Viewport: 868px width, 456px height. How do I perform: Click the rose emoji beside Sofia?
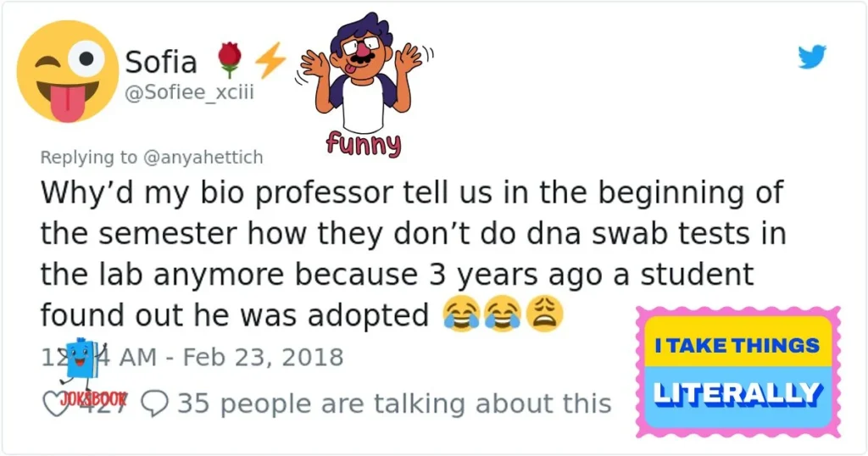click(x=231, y=60)
